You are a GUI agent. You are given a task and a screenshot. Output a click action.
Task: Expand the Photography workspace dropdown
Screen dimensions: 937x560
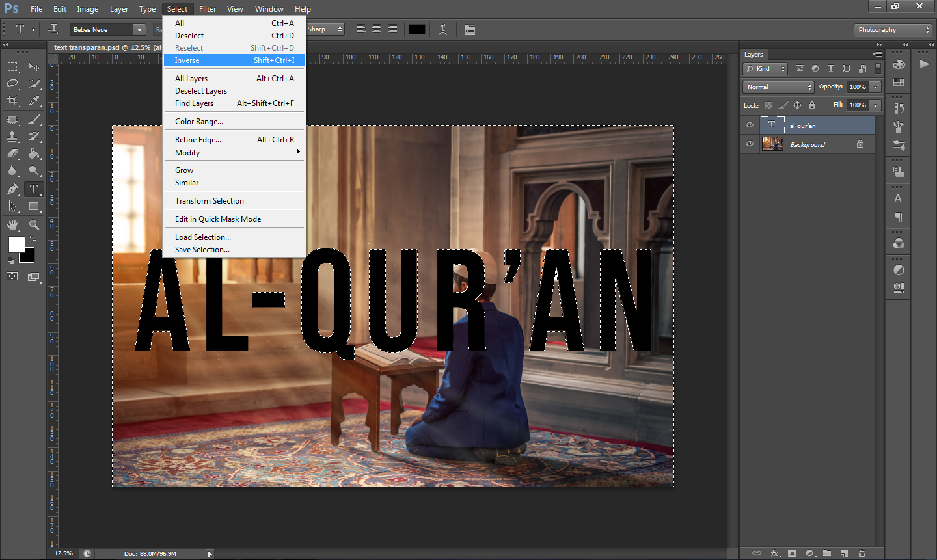click(x=893, y=30)
